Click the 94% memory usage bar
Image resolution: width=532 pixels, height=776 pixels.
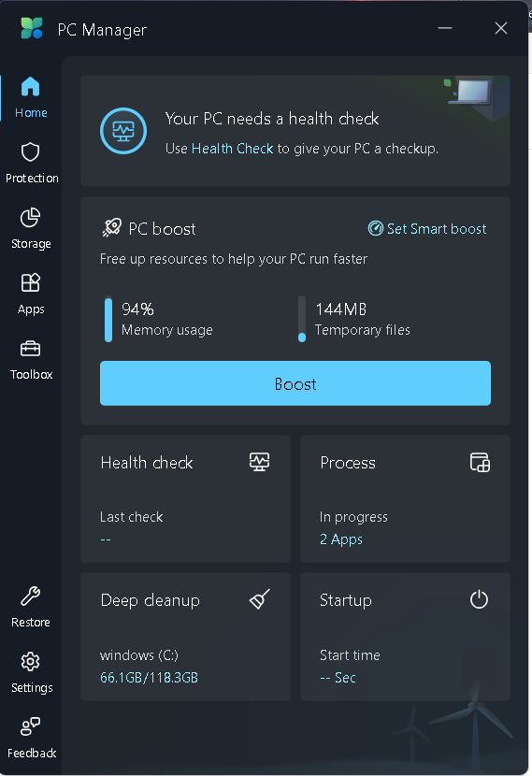tap(108, 319)
